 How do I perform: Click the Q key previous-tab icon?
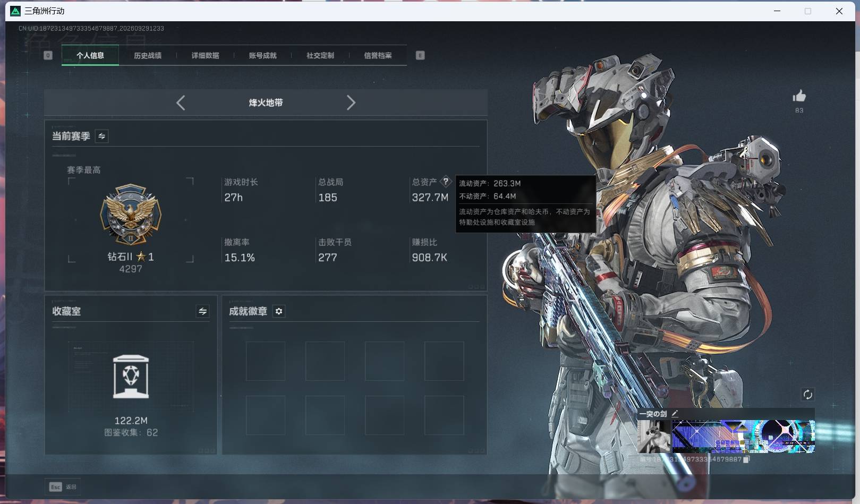[48, 55]
